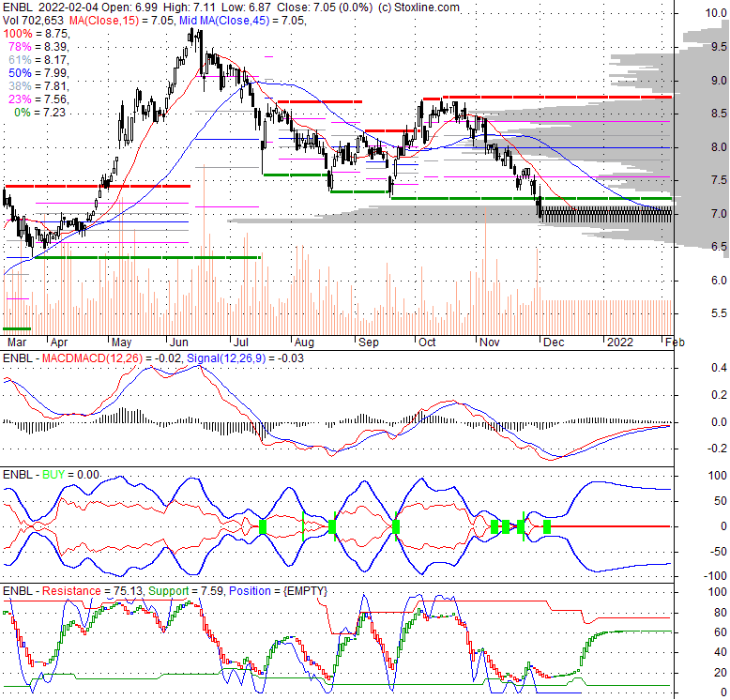Screen dimensions: 730x700
Task: Click the 'BUY = 0.00' indicator label
Action: coord(70,475)
